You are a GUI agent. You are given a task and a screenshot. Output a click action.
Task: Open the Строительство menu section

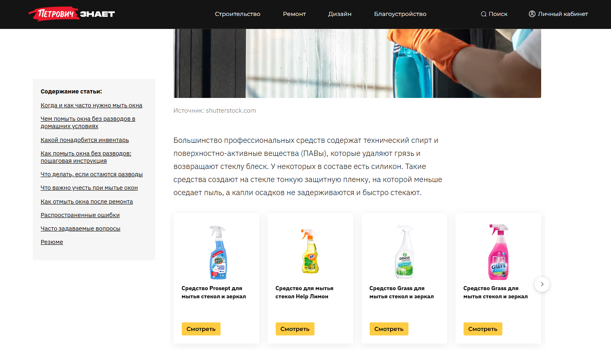point(238,14)
